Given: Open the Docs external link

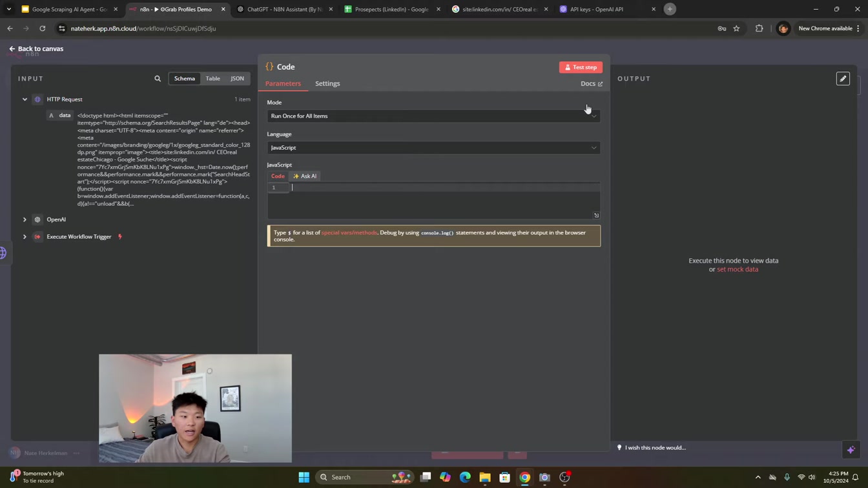Looking at the screenshot, I should (591, 83).
